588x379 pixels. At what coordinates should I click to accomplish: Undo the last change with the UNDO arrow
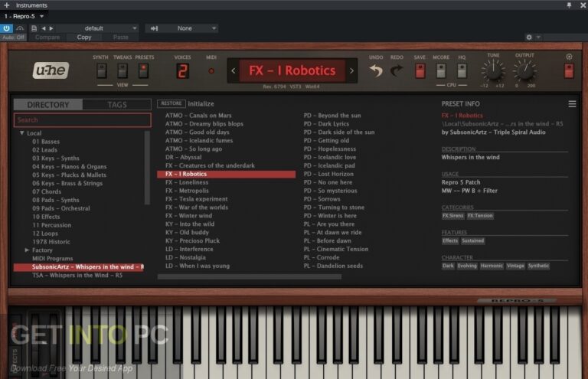376,70
